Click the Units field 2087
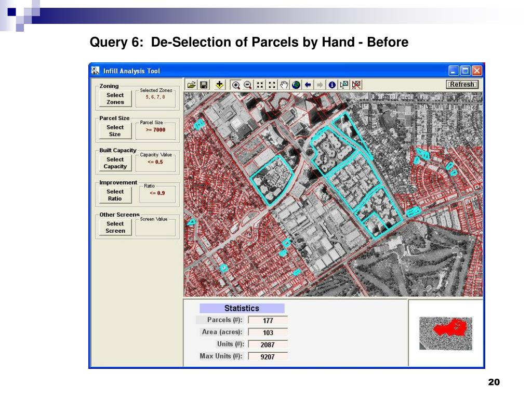Image resolution: width=532 pixels, height=399 pixels. (x=268, y=345)
